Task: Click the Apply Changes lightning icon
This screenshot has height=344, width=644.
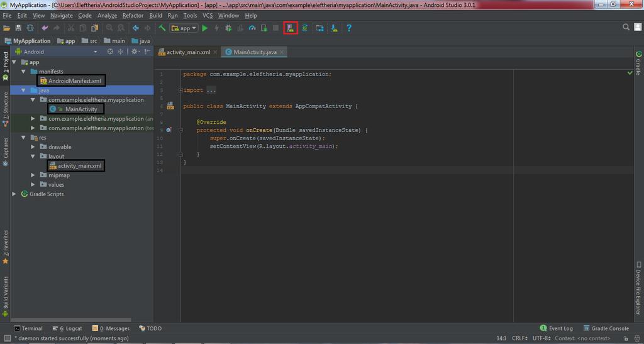Action: [217, 28]
